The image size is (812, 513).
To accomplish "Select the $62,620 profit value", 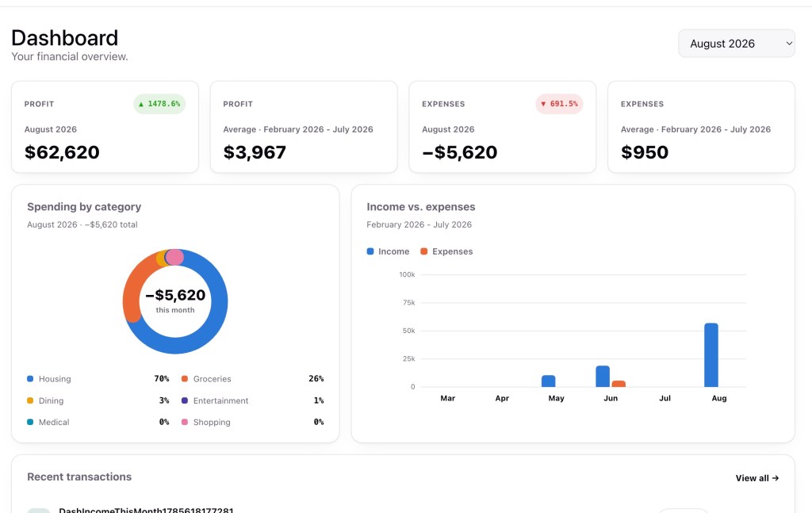I will point(62,152).
